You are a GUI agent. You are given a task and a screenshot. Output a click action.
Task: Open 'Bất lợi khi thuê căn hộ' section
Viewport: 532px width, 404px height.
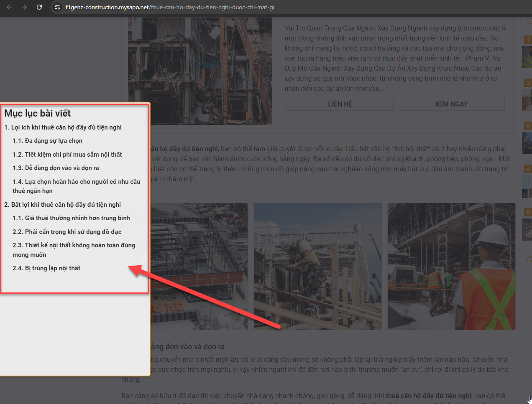pos(62,205)
